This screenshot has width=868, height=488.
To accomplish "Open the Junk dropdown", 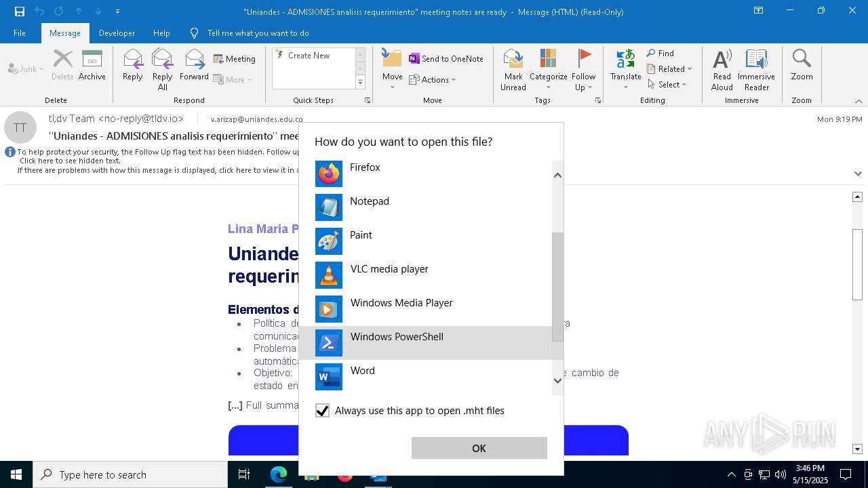I will (25, 68).
